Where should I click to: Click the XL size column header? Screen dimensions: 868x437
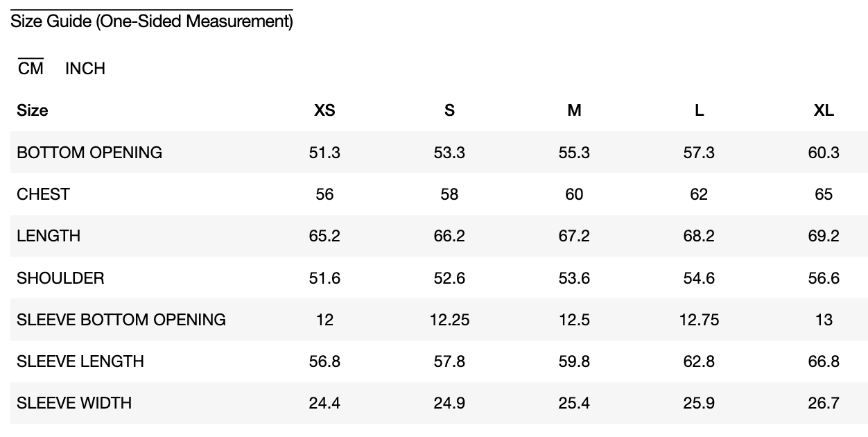tap(824, 110)
